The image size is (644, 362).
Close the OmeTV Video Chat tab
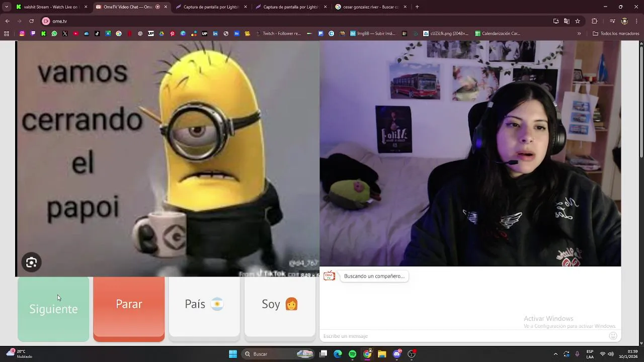(x=166, y=7)
